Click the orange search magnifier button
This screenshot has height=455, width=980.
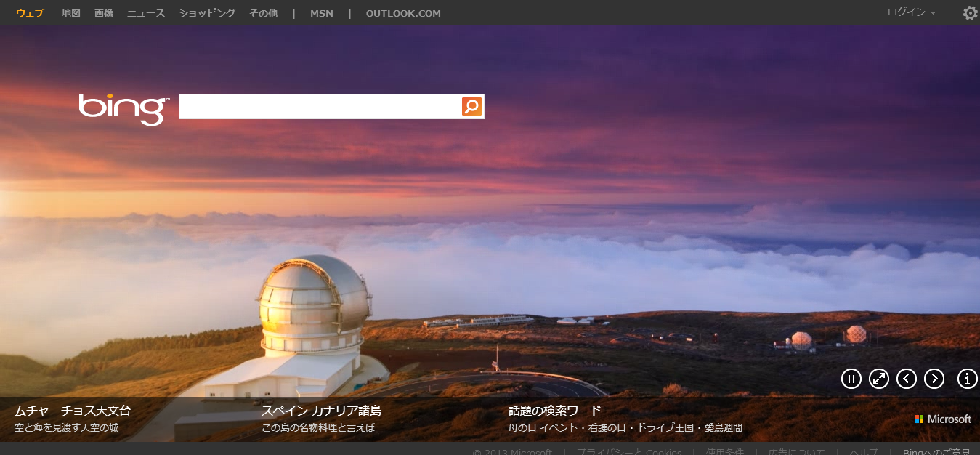471,107
